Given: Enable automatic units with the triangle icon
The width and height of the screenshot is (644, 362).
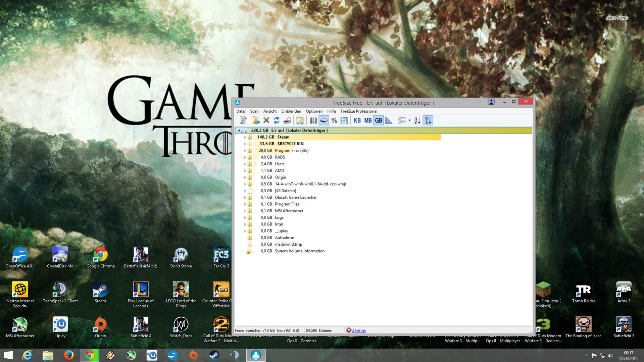Looking at the screenshot, I should (x=389, y=120).
